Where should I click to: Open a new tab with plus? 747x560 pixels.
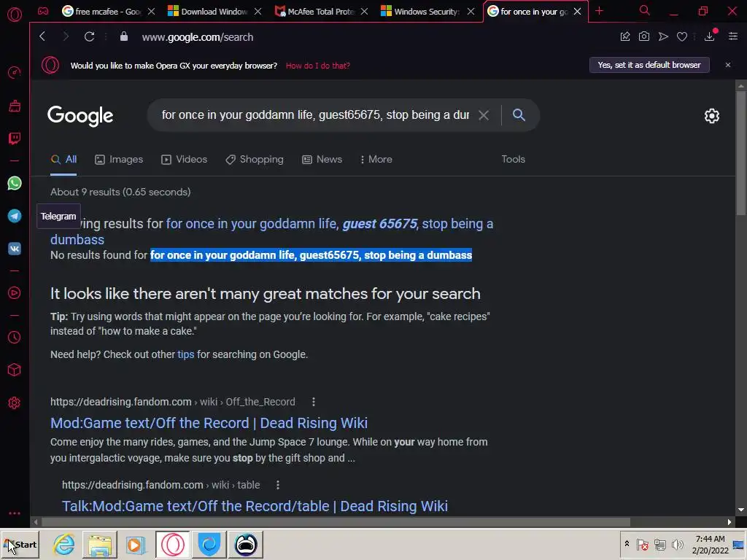pyautogui.click(x=600, y=11)
